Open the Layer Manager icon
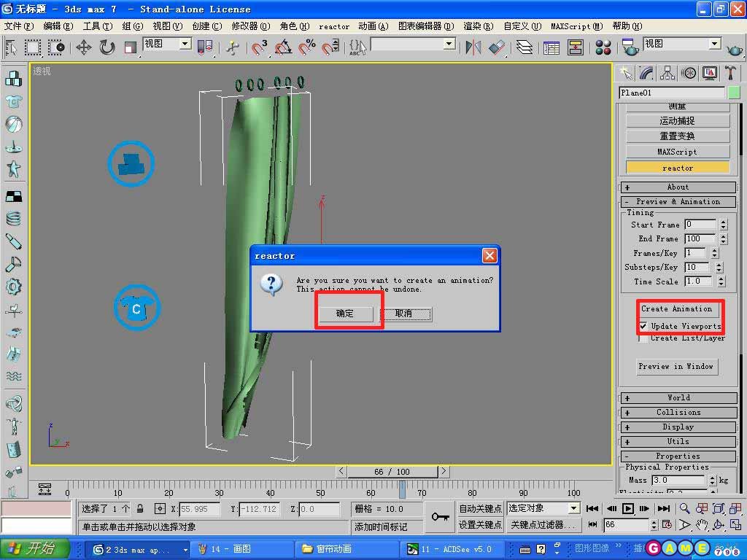The image size is (747, 560). 525,47
